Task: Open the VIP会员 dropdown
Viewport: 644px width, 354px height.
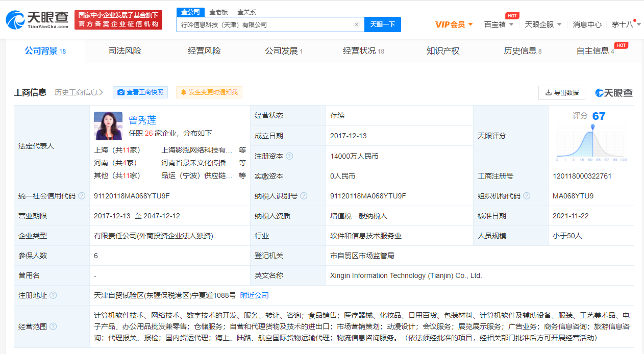Action: (x=454, y=24)
